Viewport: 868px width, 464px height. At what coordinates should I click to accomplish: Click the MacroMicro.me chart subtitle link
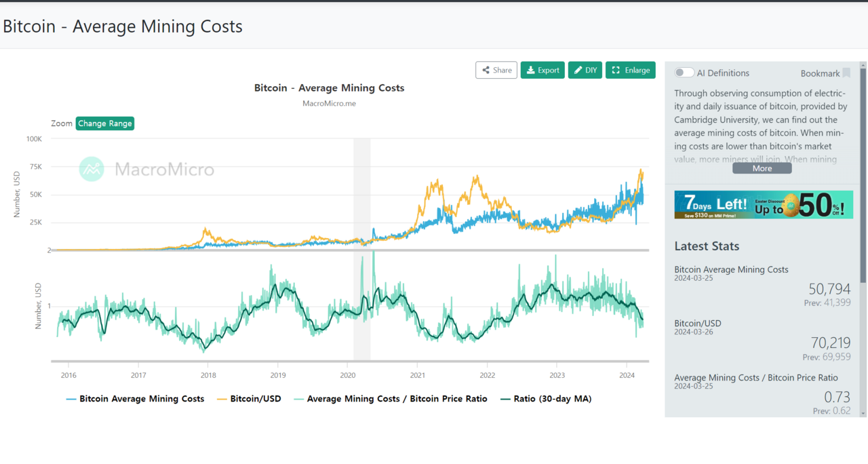point(329,104)
